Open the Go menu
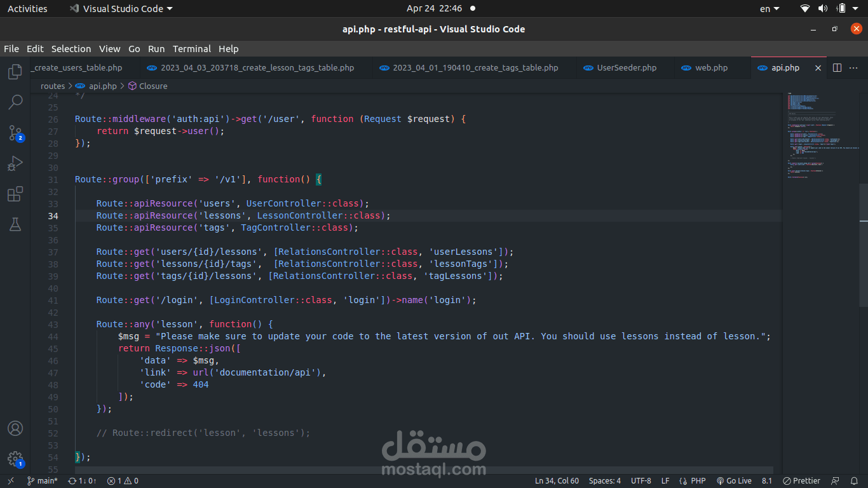The image size is (868, 488). (134, 49)
